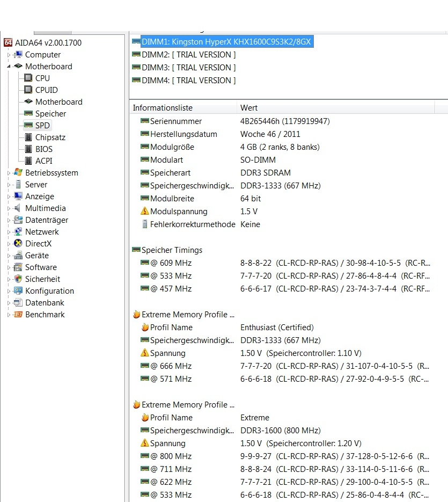Open the Motherboard sub-item under Motherboard
The image size is (448, 502).
(x=59, y=102)
